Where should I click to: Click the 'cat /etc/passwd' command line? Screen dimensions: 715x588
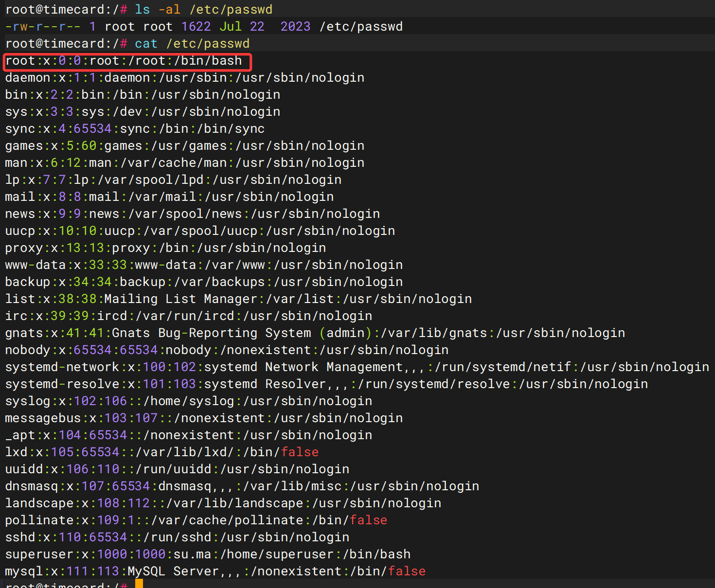pyautogui.click(x=127, y=43)
